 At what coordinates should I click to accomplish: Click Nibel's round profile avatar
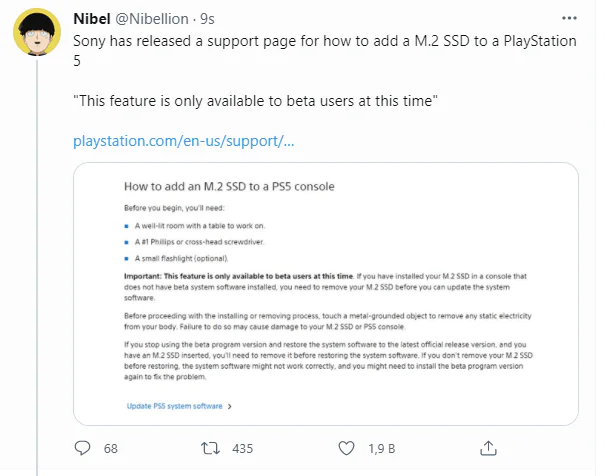coord(39,36)
